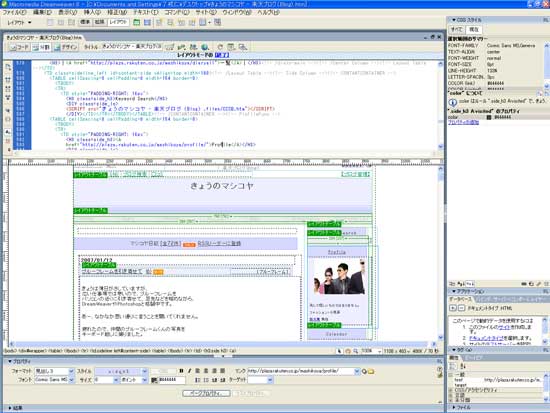Screen dimensions: 550x413
Task: Click the Align Right icon in properties
Action: 214,371
